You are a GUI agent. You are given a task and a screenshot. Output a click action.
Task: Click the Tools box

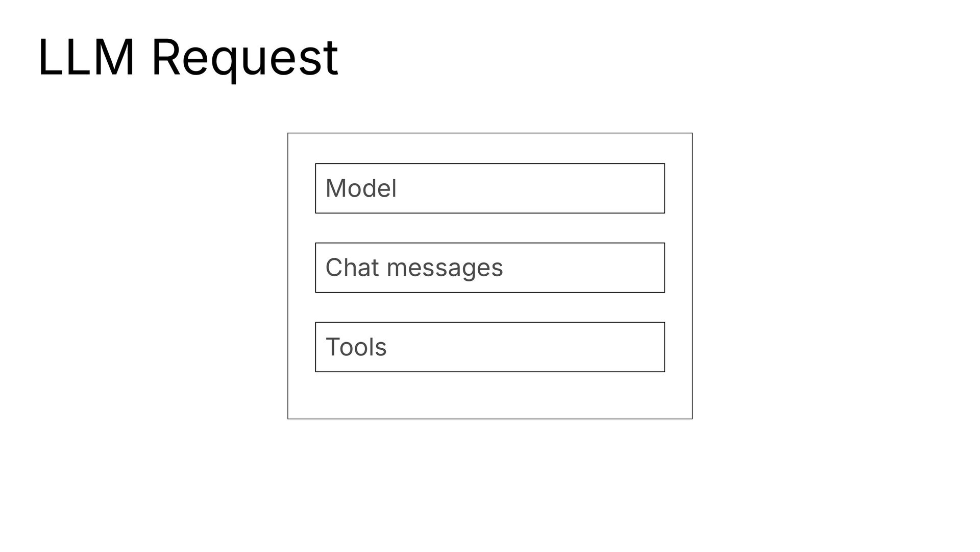point(490,347)
